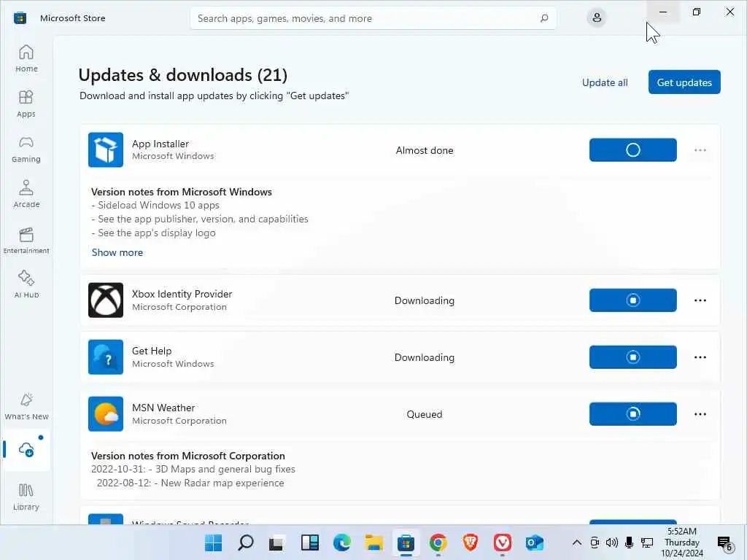Screen dimensions: 747x560
Task: Click the 'Almost done' status text
Action: click(x=424, y=150)
